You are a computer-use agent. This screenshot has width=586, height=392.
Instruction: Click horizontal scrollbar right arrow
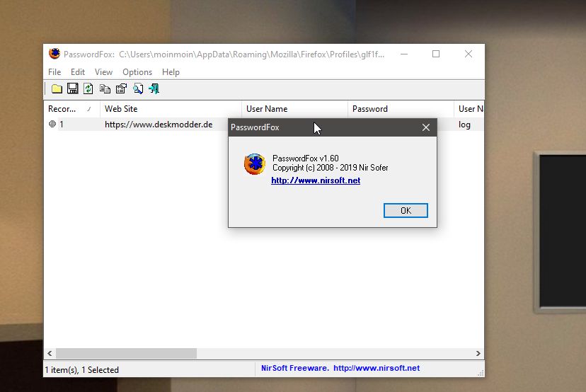(478, 353)
